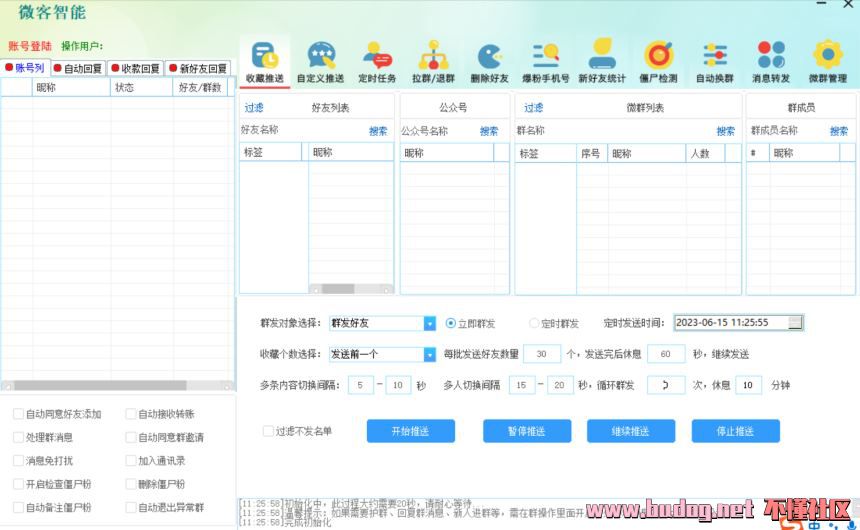The width and height of the screenshot is (860, 530).
Task: Open the 定时发送时间 date picker button
Action: coord(795,323)
